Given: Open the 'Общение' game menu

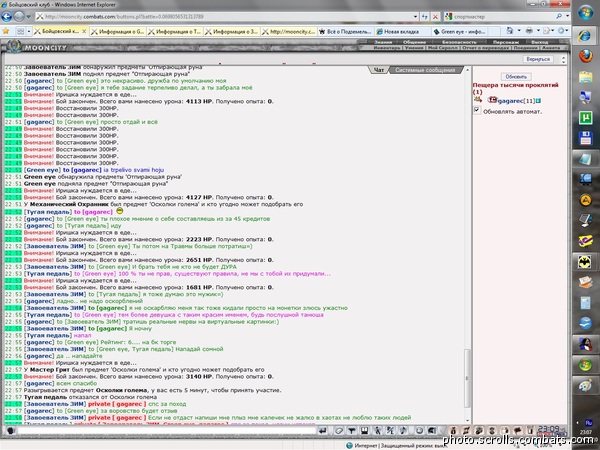Looking at the screenshot, I should pos(414,42).
